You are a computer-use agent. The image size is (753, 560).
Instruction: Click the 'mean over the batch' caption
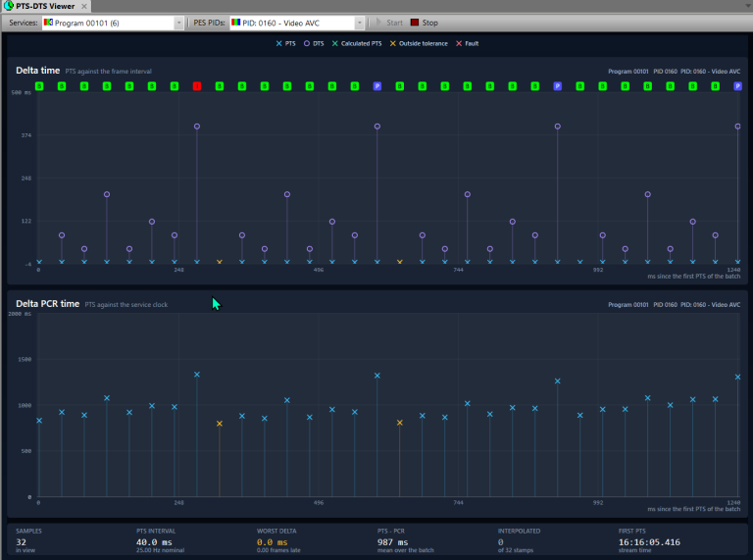coord(405,550)
